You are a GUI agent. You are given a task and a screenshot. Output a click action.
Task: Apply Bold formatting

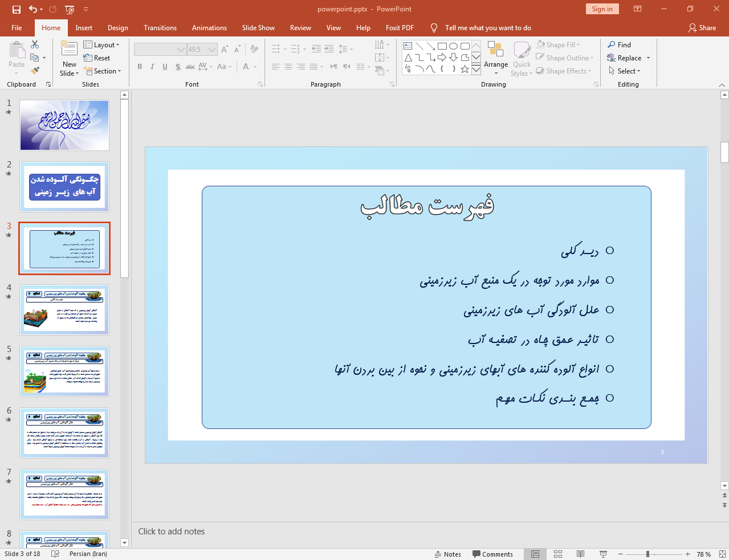tap(140, 67)
